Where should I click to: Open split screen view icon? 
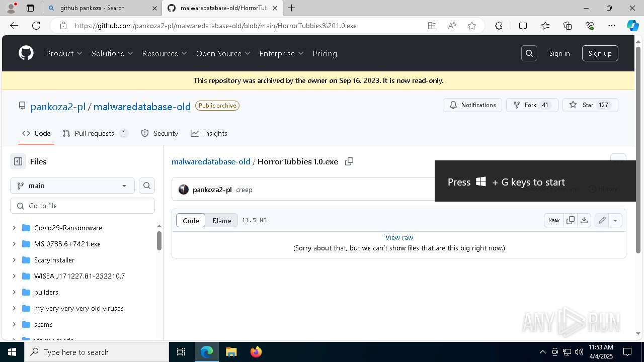pos(523,26)
